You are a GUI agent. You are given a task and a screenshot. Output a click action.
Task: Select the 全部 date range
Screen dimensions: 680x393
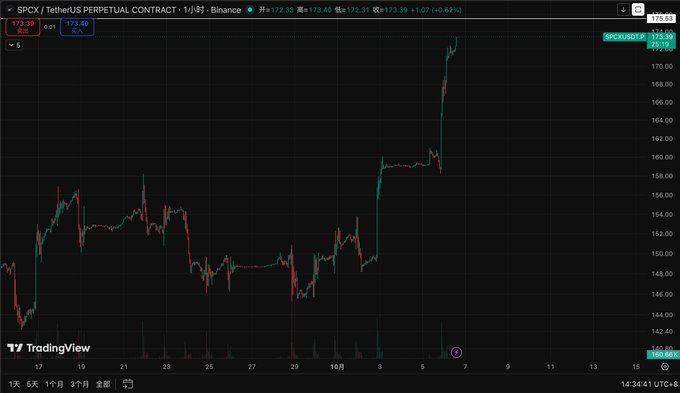coord(103,384)
